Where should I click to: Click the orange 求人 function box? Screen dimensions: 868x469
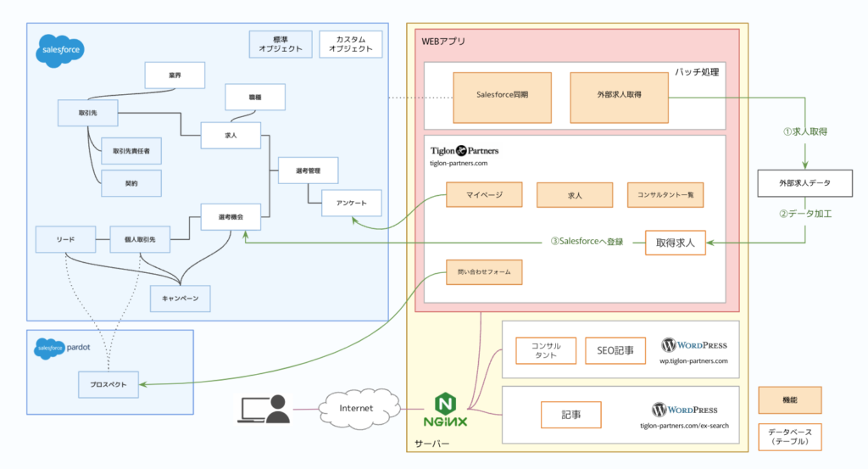click(x=575, y=195)
